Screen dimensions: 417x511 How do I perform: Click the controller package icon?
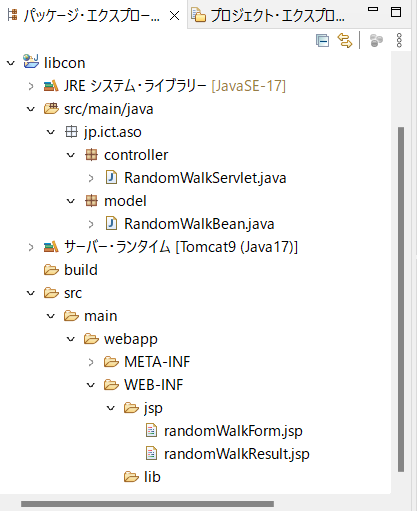coord(91,155)
